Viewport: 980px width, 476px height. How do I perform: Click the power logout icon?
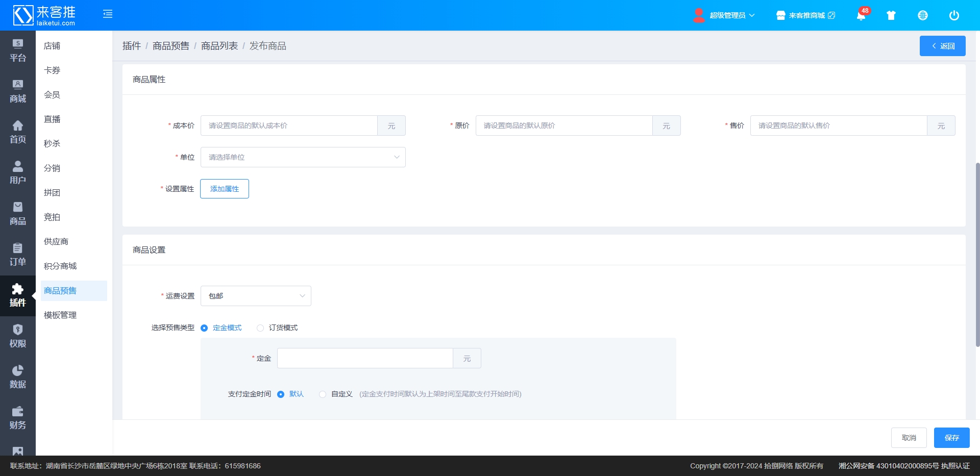coord(953,15)
